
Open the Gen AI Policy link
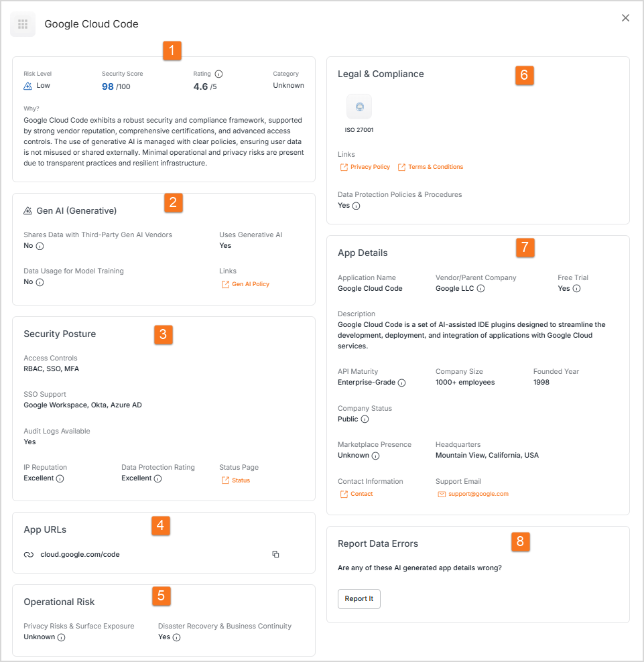[x=245, y=284]
